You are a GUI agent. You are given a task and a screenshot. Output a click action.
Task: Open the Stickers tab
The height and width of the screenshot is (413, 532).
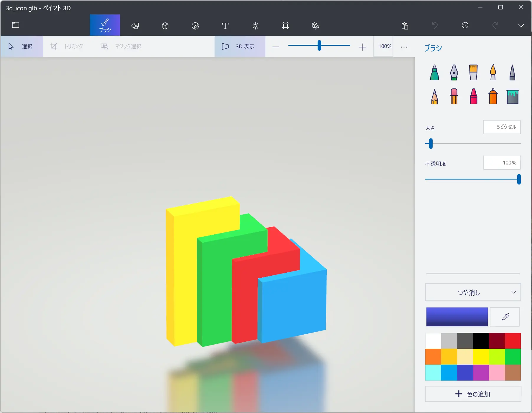pyautogui.click(x=195, y=26)
